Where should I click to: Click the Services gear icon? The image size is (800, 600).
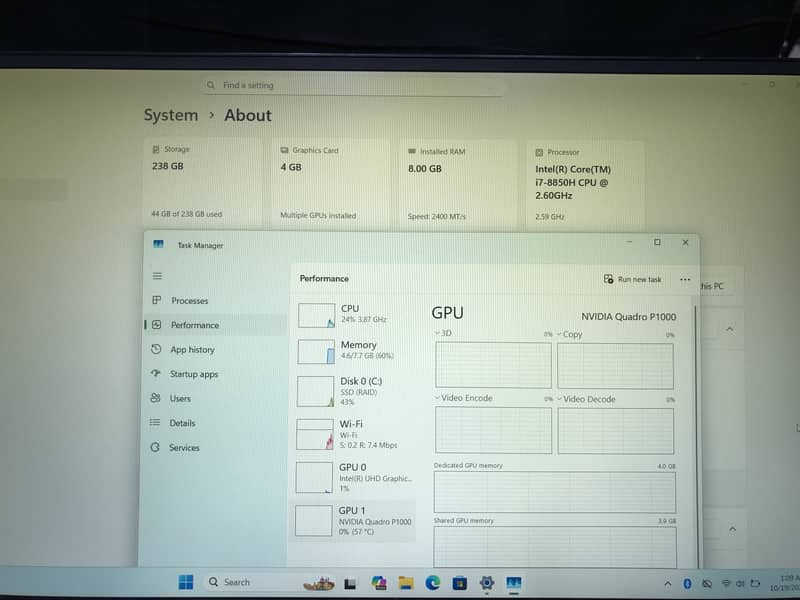(155, 447)
